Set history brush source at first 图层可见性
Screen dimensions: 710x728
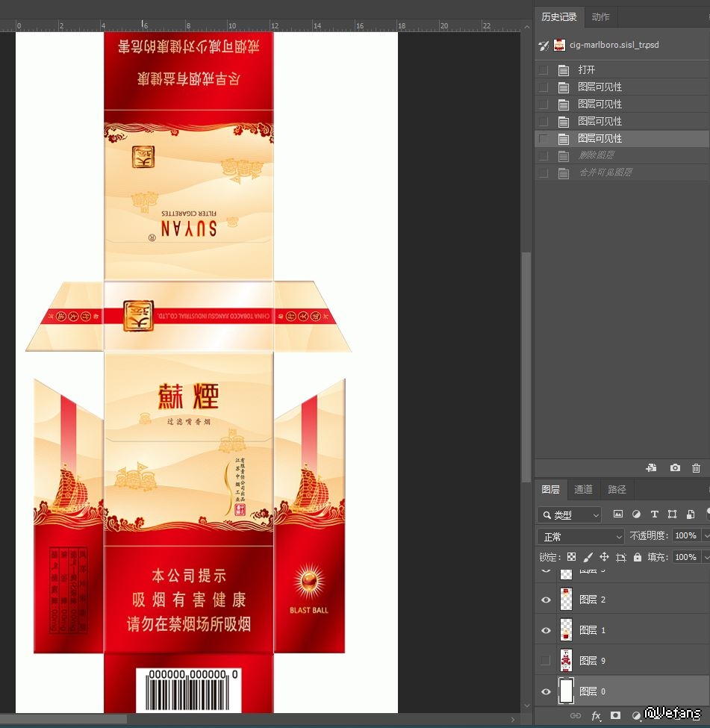pyautogui.click(x=544, y=87)
